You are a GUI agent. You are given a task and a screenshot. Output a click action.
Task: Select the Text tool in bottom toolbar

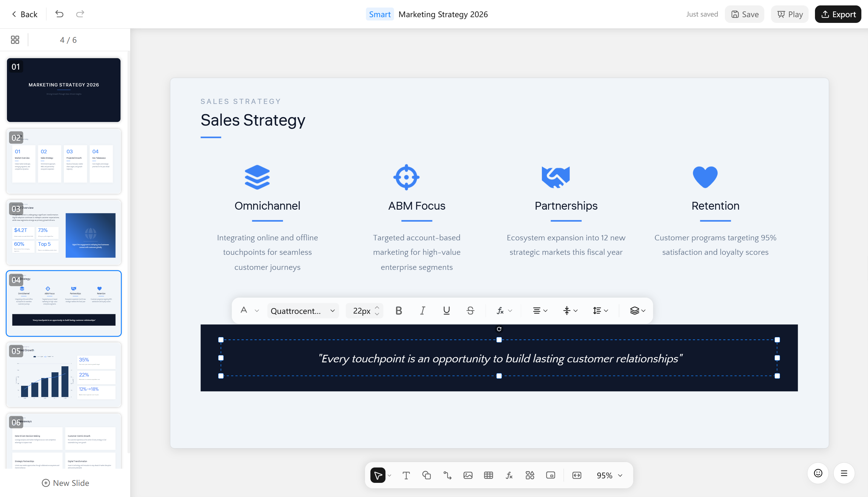pos(406,475)
